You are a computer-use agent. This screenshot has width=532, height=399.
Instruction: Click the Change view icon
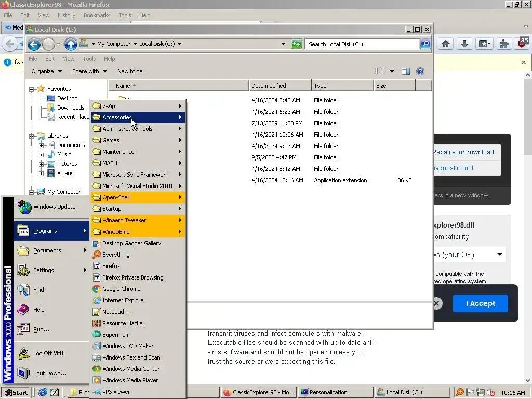[x=379, y=71]
